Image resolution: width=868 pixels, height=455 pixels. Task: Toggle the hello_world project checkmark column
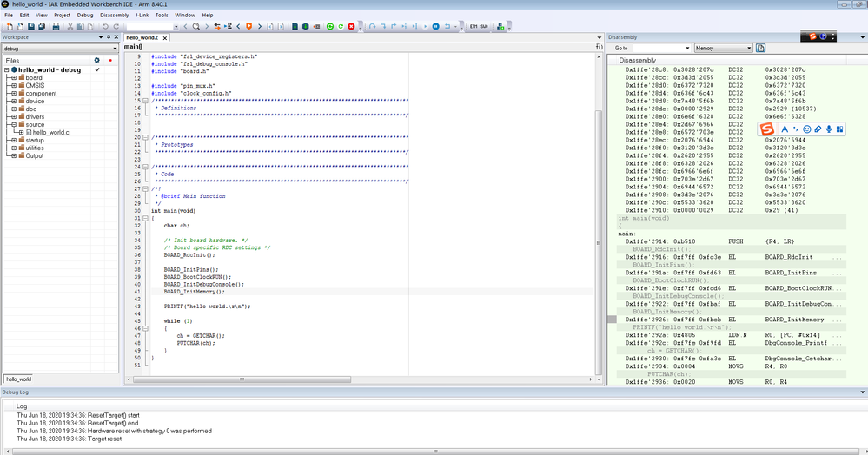96,69
